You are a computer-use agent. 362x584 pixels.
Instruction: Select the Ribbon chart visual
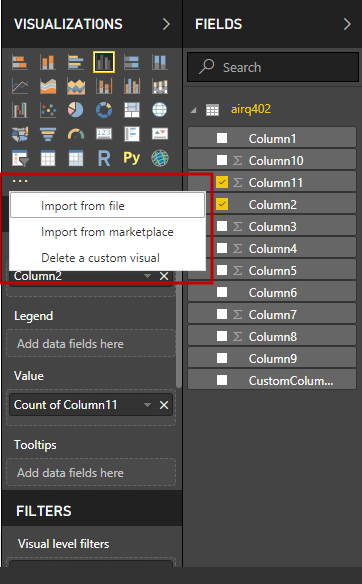pos(159,86)
